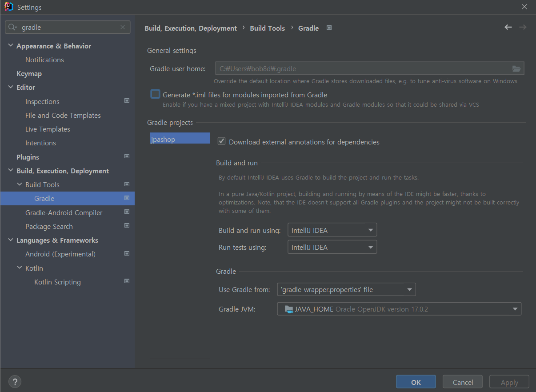Open the Plugins settings page

pos(28,157)
